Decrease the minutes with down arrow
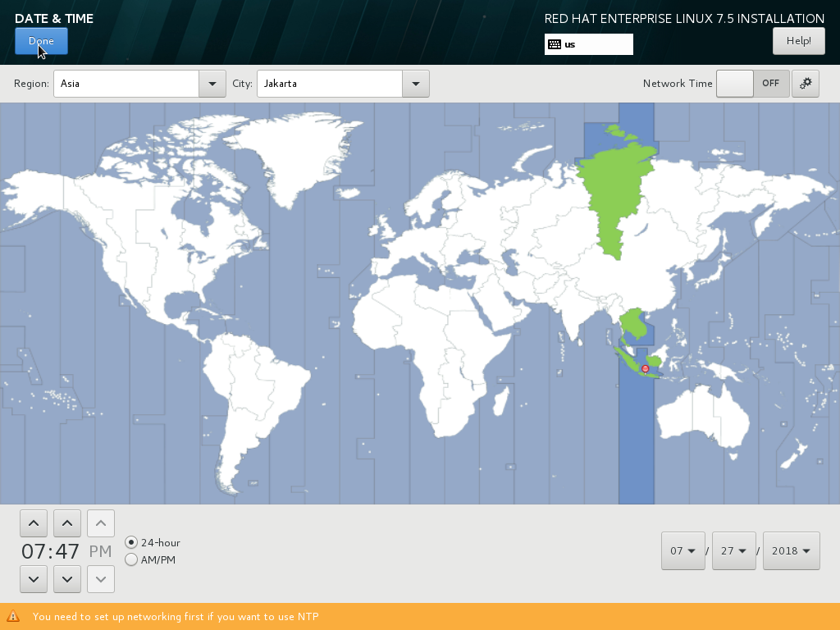Screen dimensions: 840x630 [x=67, y=579]
